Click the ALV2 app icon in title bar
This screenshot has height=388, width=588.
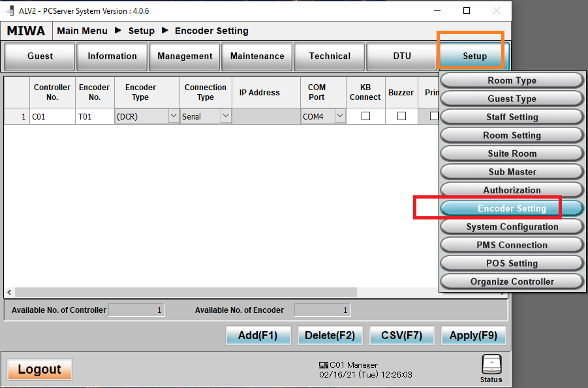pos(10,11)
